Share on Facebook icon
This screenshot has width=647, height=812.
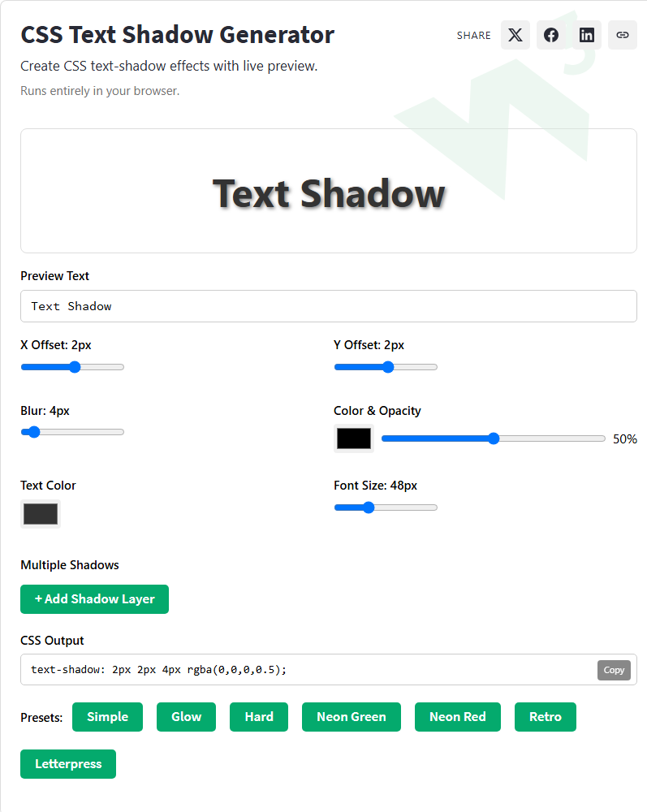click(550, 35)
